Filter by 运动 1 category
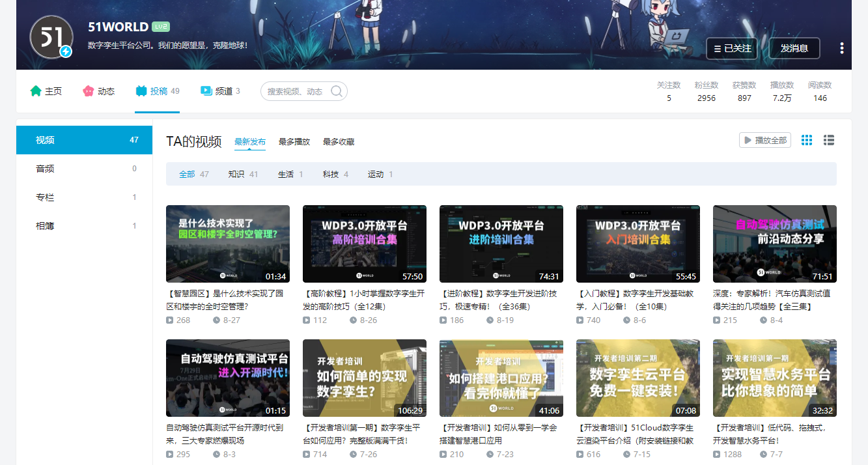Screen dimensions: 868x465 click(x=380, y=175)
